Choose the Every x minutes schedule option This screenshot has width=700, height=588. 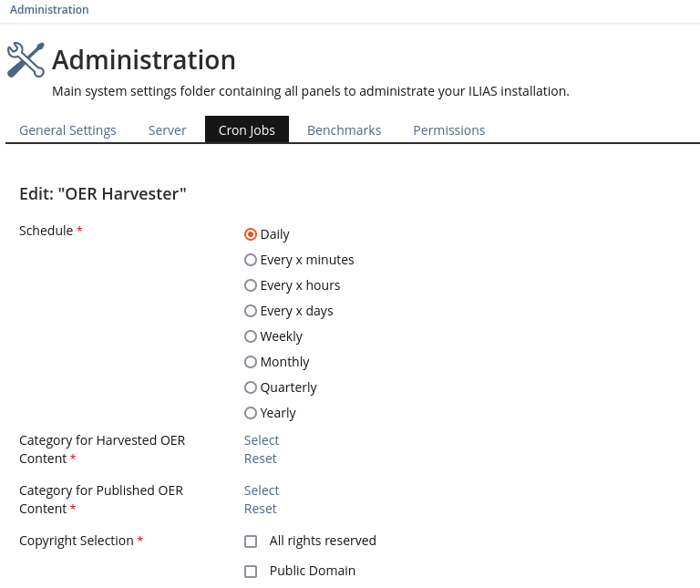coord(251,260)
